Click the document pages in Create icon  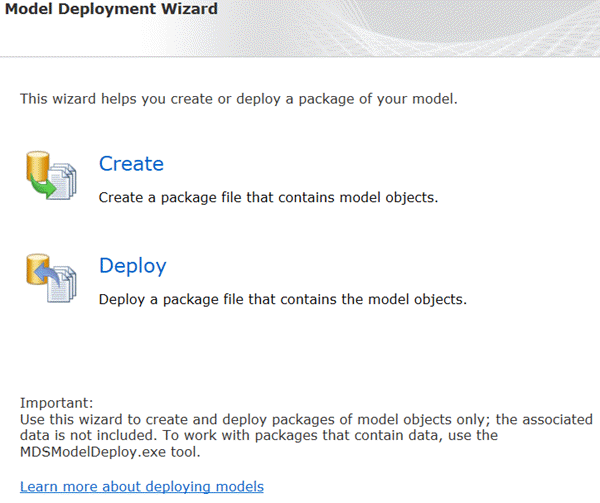point(64,180)
